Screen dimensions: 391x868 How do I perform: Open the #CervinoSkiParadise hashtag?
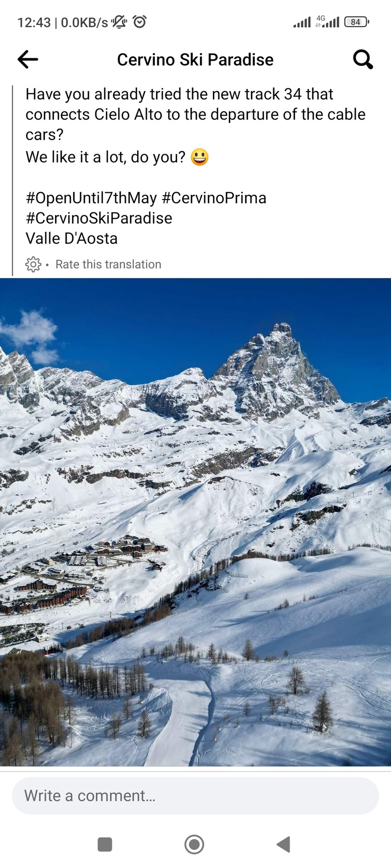(x=99, y=218)
